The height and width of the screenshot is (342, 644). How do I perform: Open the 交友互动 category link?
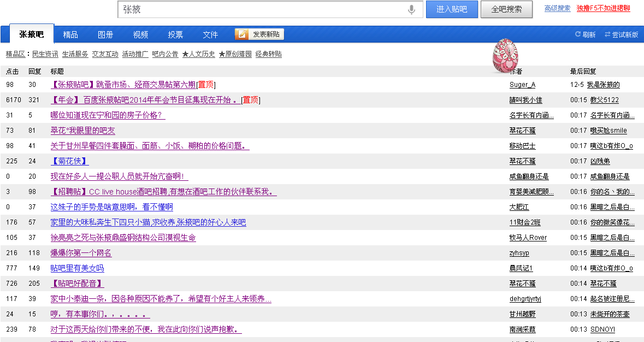[x=105, y=54]
